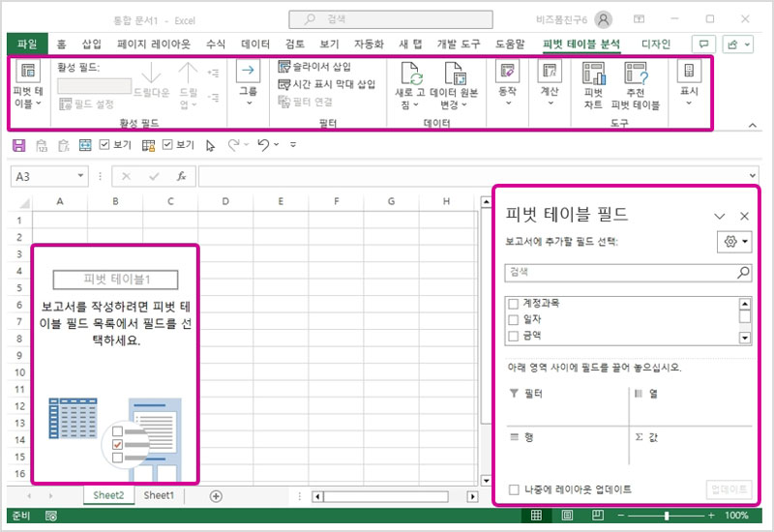Image resolution: width=774 pixels, height=532 pixels.
Task: Select the Sheet1 tab
Action: click(159, 495)
